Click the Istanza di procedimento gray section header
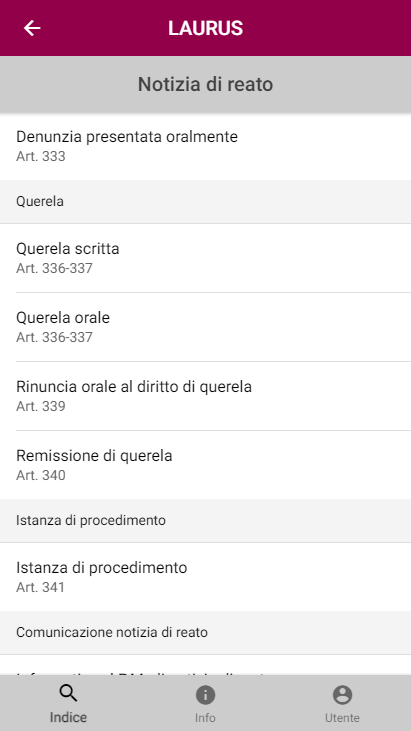 (206, 520)
